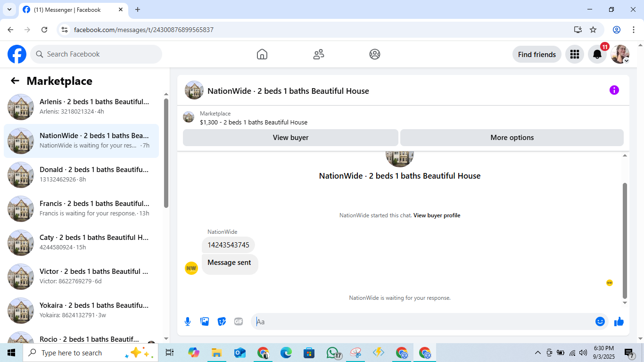This screenshot has width=644, height=362.
Task: Open Chrome three-dot menu
Action: (633, 30)
